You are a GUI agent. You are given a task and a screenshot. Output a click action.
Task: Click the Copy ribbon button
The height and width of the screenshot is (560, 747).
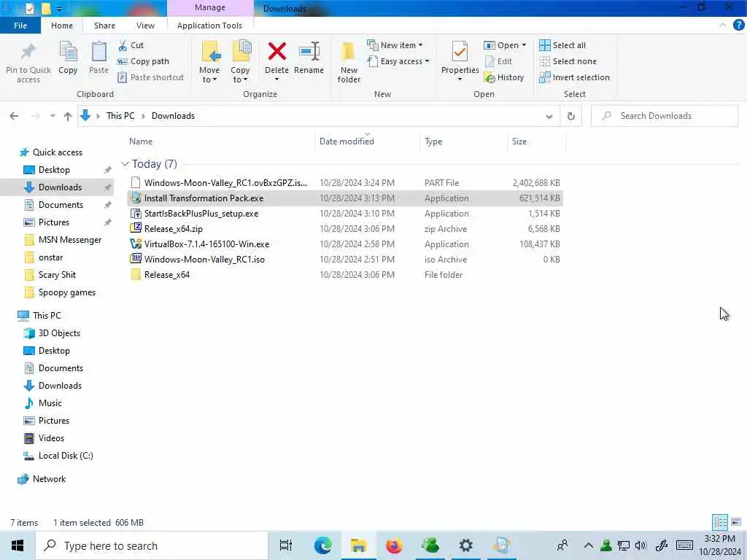(68, 58)
